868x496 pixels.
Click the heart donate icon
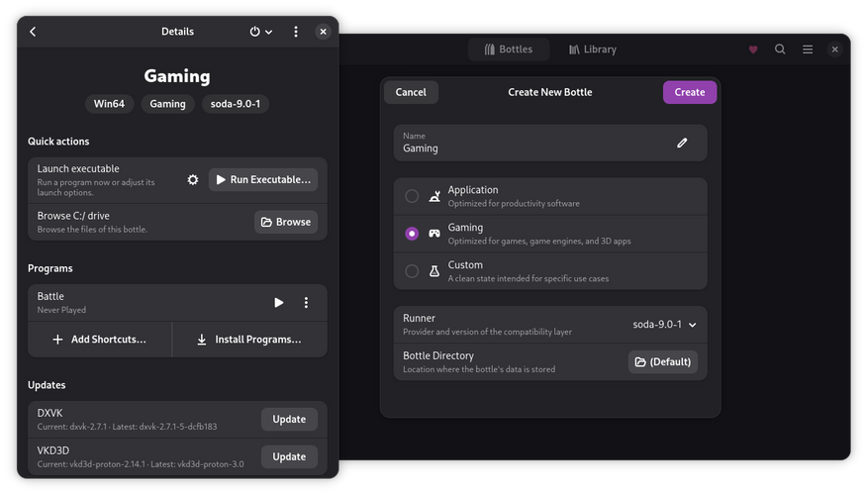753,50
